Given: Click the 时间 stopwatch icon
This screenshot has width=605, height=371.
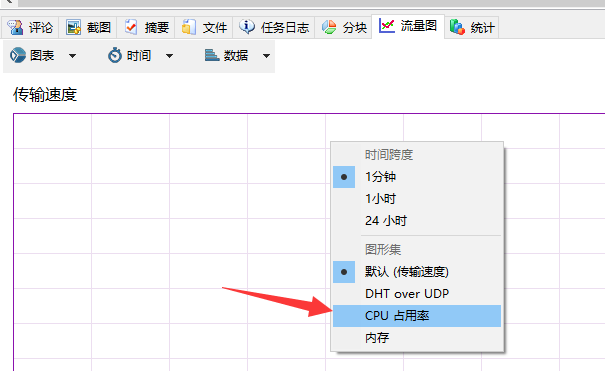Looking at the screenshot, I should tap(115, 55).
